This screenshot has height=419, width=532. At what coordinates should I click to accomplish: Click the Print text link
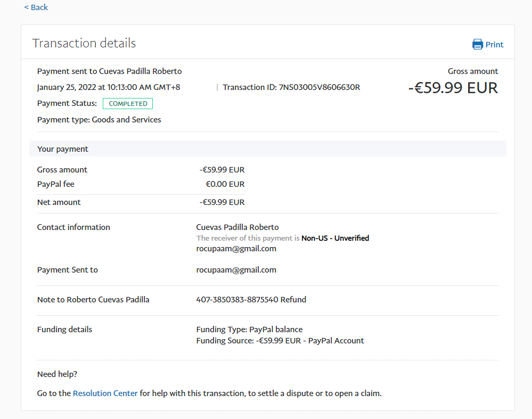(494, 45)
